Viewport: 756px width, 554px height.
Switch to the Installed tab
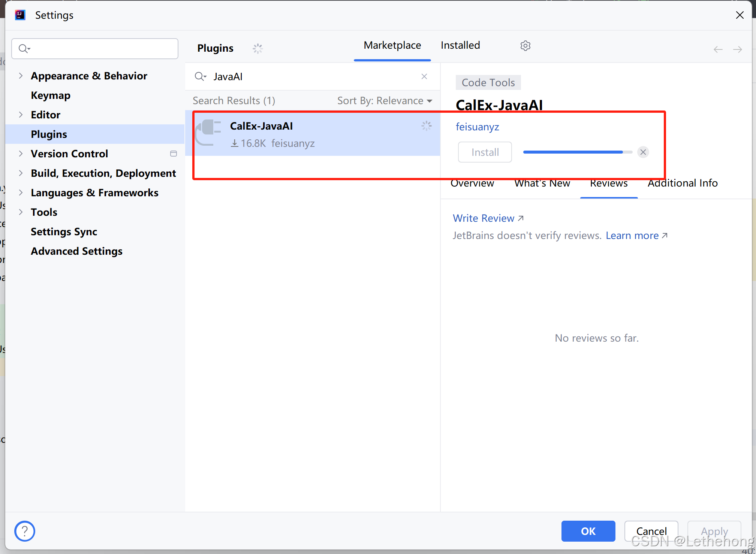pyautogui.click(x=460, y=45)
